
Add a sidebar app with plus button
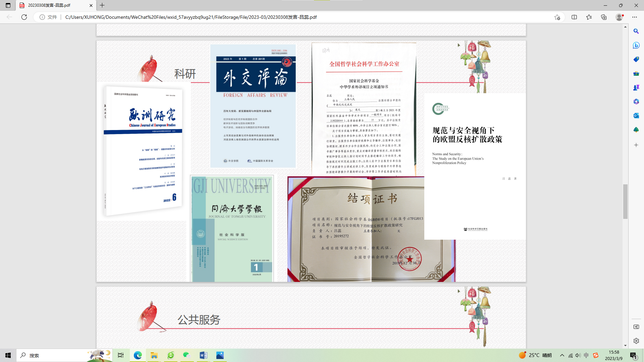636,145
